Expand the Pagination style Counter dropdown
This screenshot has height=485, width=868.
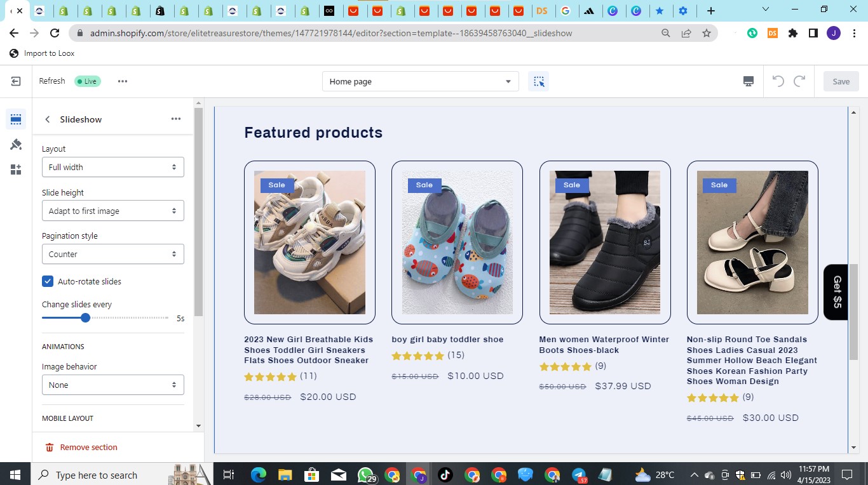pyautogui.click(x=113, y=254)
